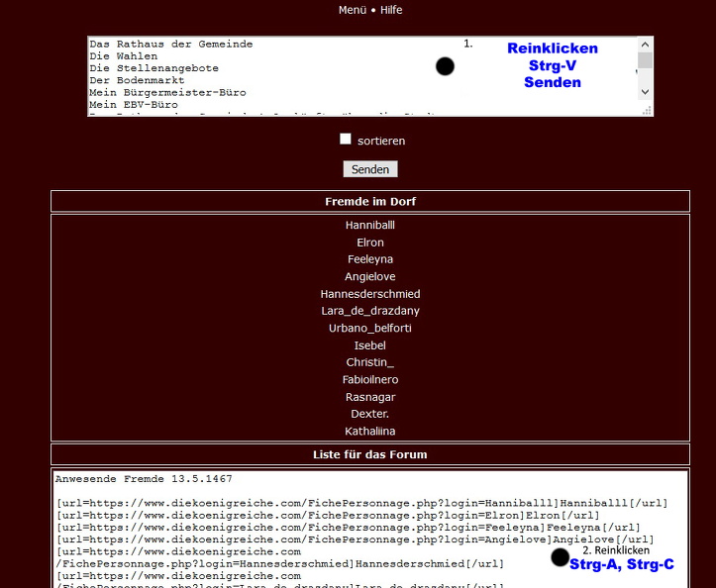716x588 pixels.
Task: Click 'Mein EBV-Büro' line in textarea
Action: tap(134, 105)
